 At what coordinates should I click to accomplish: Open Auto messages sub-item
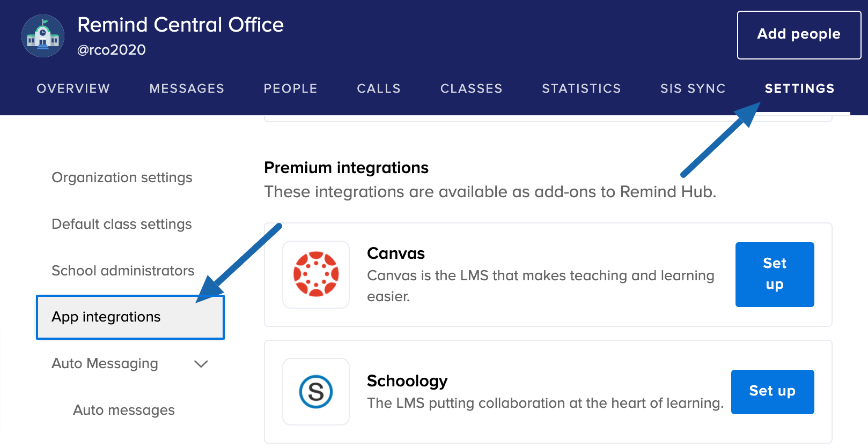click(124, 410)
